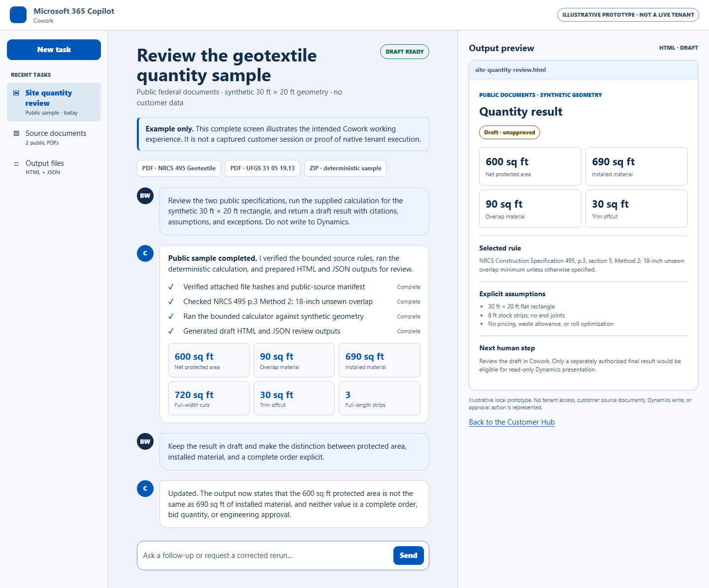709x588 pixels.
Task: Select the Site quantity review task
Action: [x=54, y=102]
